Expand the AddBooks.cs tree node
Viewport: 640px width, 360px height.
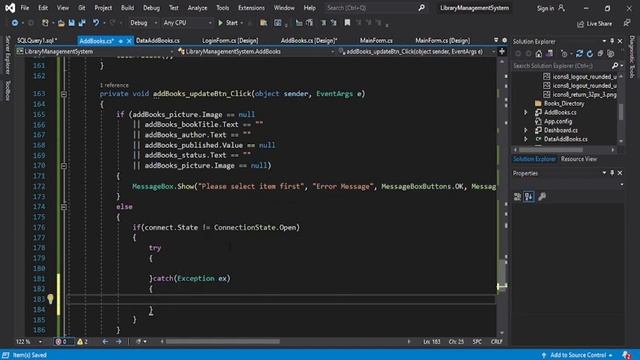point(526,112)
